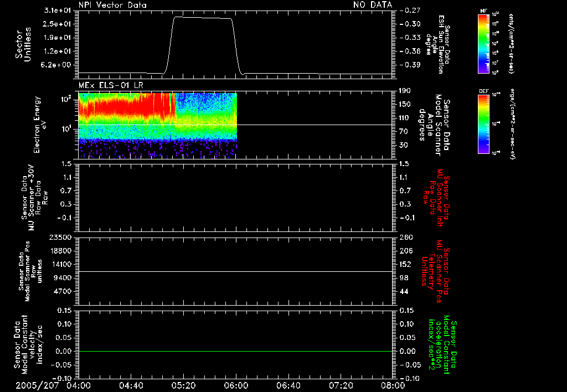Click the '18800' scanner position tick label
Viewport: 567px width, 392px height.
(60, 251)
